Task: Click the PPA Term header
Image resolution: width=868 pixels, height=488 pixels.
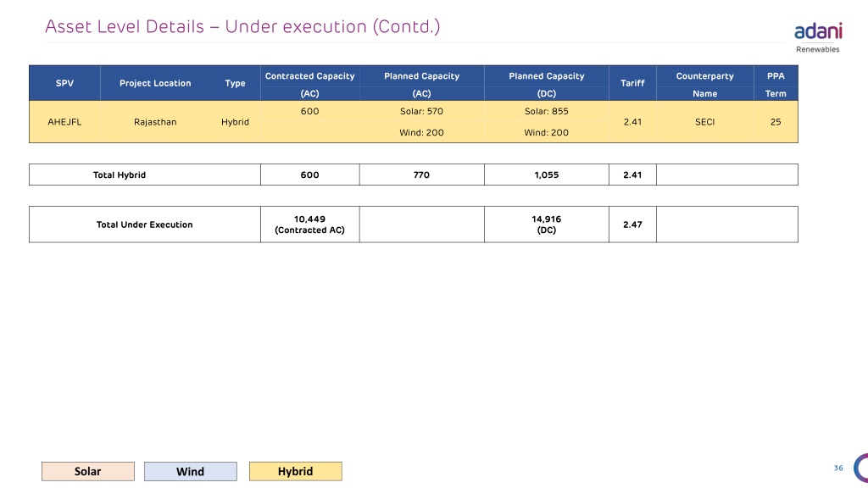Action: tap(776, 84)
